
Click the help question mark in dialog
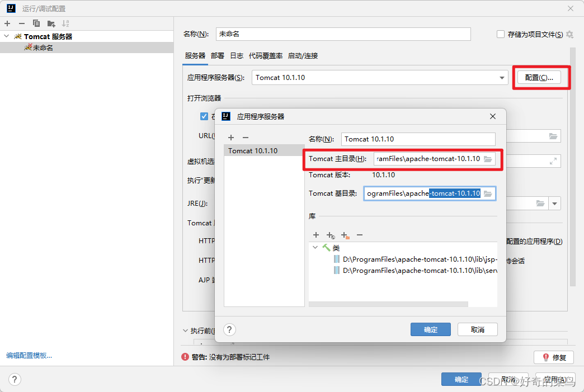229,329
